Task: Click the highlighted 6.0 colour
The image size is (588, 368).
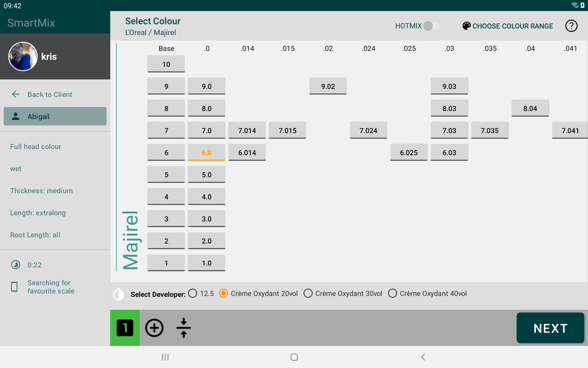Action: point(207,152)
